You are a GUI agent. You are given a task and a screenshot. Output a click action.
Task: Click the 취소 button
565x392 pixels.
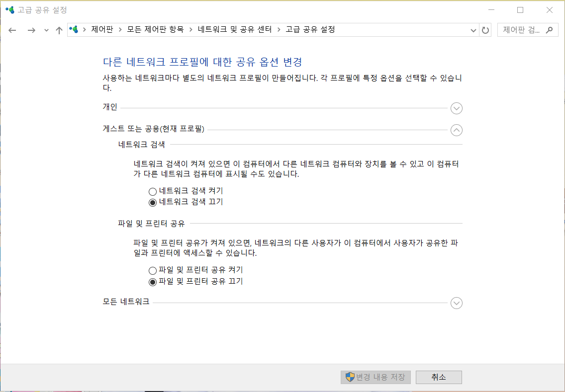click(438, 377)
